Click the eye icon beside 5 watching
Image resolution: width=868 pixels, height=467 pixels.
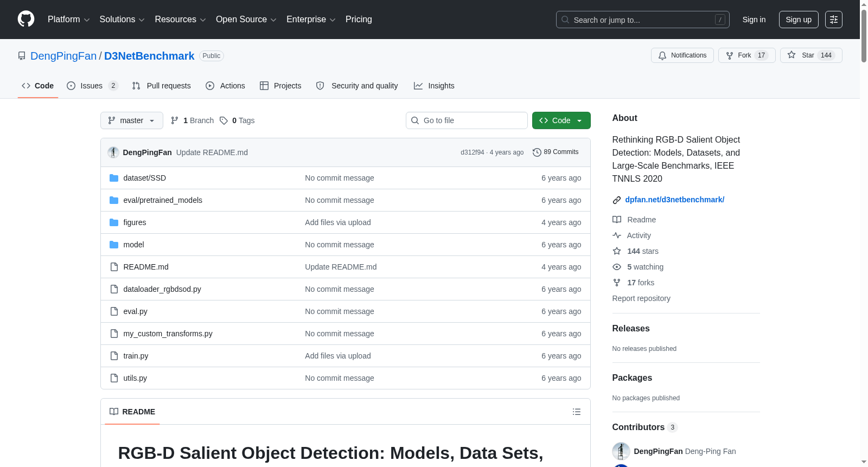(617, 267)
